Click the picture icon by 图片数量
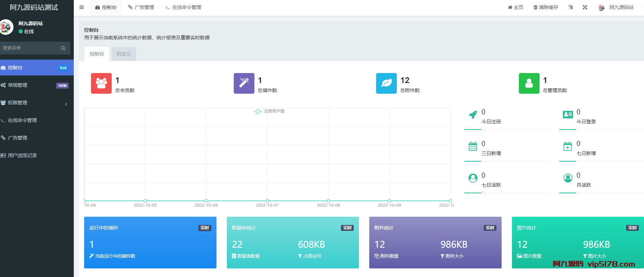Screen dimensions: 644x277 tap(520, 256)
